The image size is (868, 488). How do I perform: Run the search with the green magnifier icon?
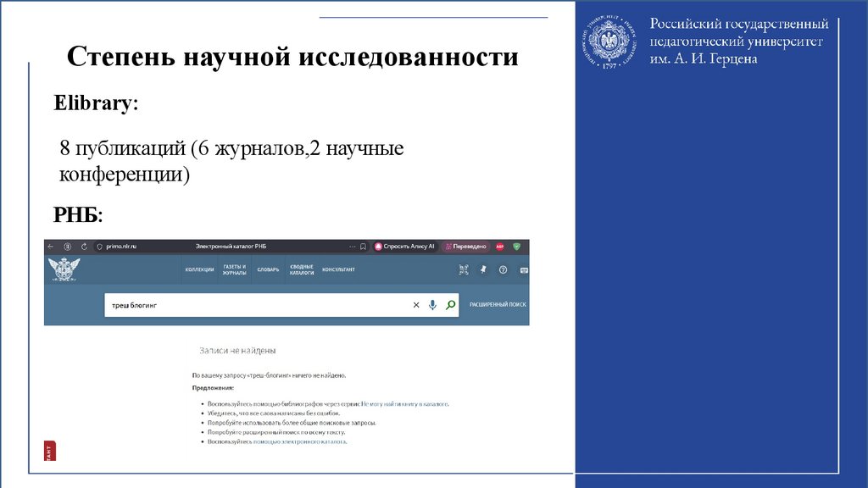point(451,305)
